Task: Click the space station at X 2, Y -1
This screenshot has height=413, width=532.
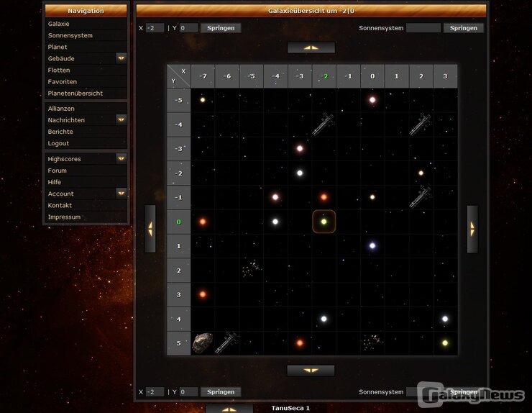Action: (x=421, y=196)
